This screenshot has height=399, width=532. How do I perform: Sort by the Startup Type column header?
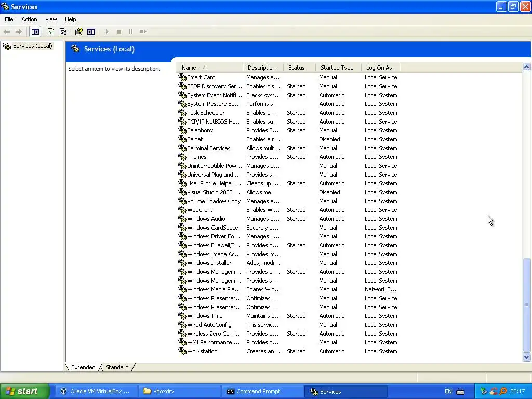(x=338, y=68)
